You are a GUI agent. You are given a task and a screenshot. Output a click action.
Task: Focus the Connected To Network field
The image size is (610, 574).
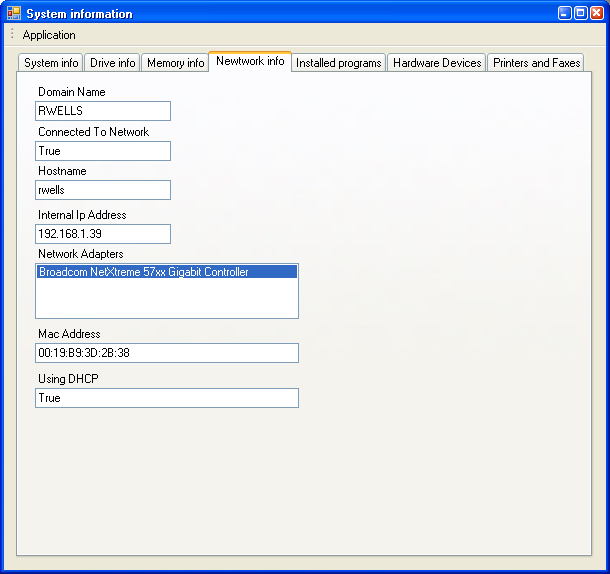point(102,151)
